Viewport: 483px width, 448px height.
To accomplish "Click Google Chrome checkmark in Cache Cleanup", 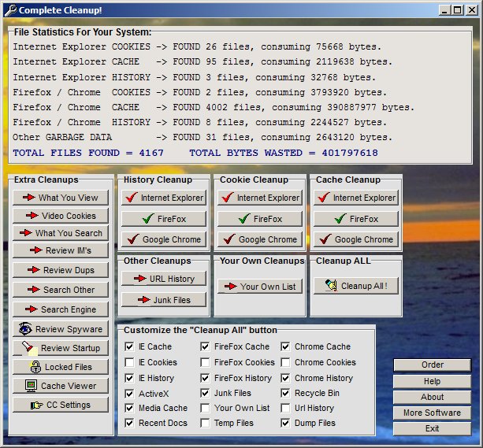I will coord(325,239).
